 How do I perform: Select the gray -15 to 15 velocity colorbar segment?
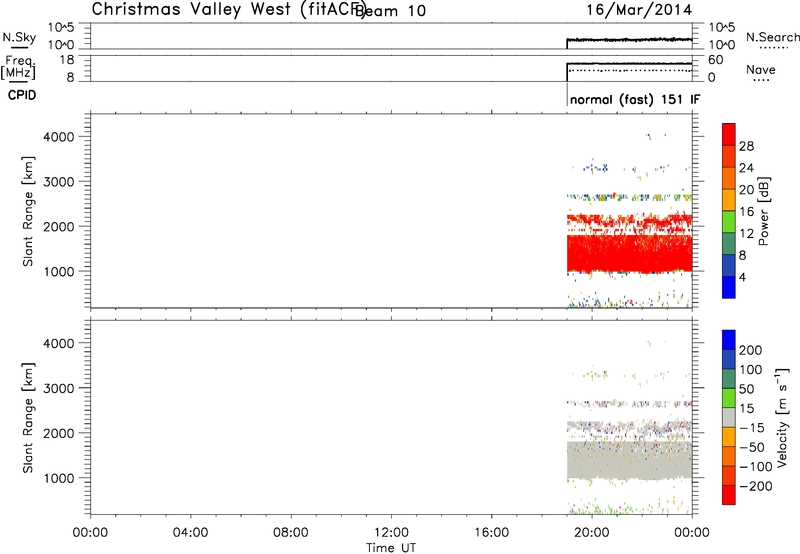point(729,417)
